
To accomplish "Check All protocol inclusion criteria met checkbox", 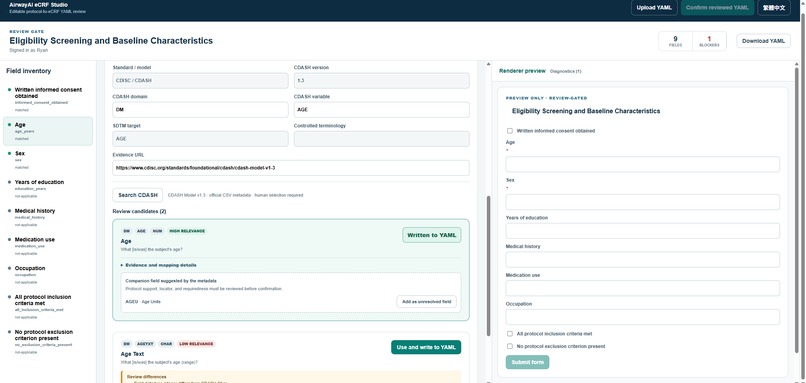I will pyautogui.click(x=510, y=334).
